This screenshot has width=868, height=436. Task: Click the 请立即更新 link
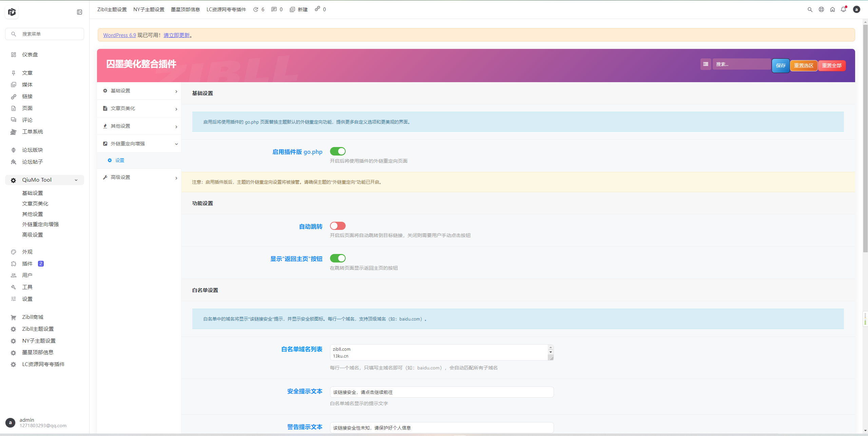176,35
